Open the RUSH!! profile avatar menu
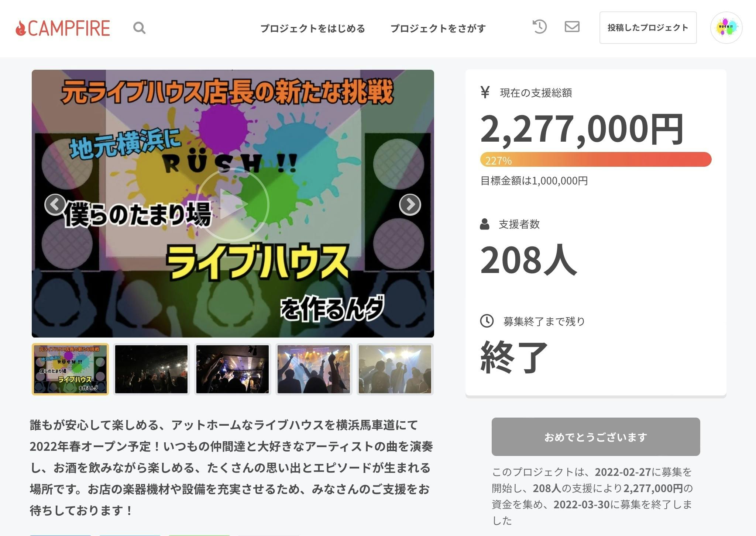This screenshot has height=536, width=756. [726, 28]
